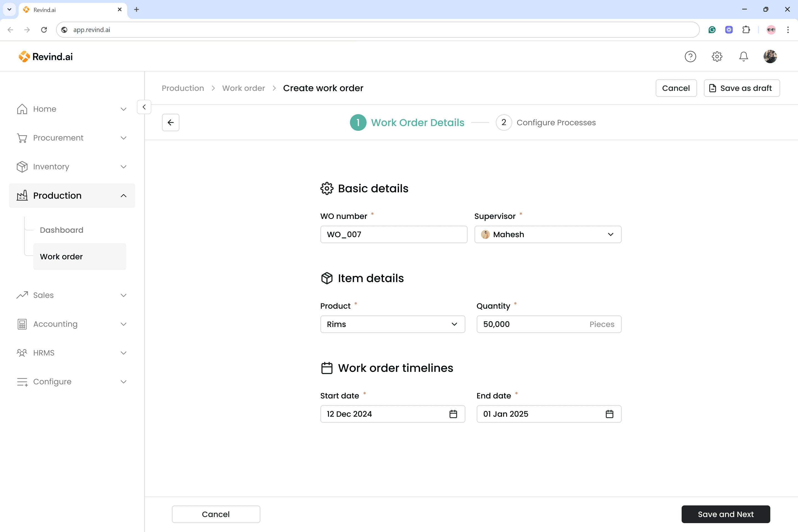Collapse the sidebar with chevron button
This screenshot has height=532, width=798.
pyautogui.click(x=144, y=107)
